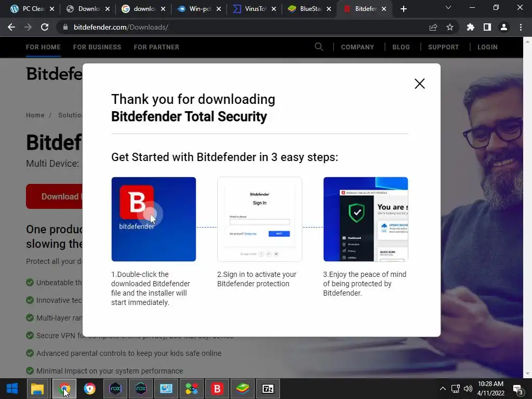532x399 pixels.
Task: Open File Explorer from the taskbar
Action: [x=37, y=389]
